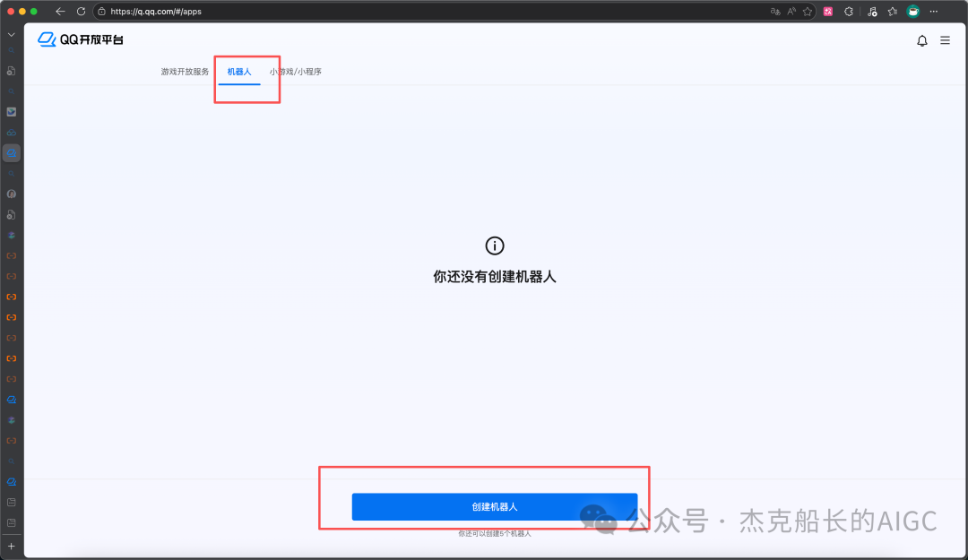Image resolution: width=968 pixels, height=560 pixels.
Task: Switch to the 小游戏/小程序 tab
Action: click(x=295, y=72)
